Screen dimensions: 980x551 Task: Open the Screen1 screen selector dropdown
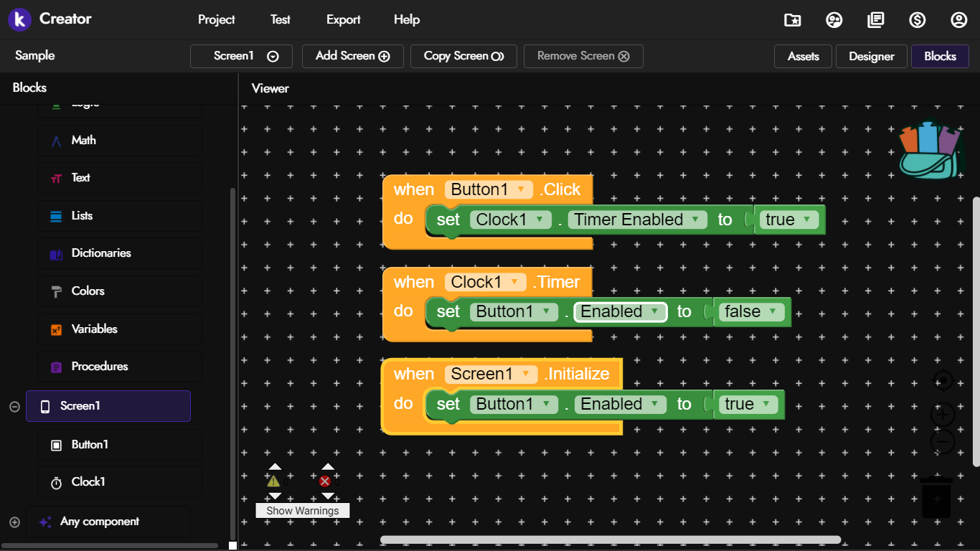(241, 56)
